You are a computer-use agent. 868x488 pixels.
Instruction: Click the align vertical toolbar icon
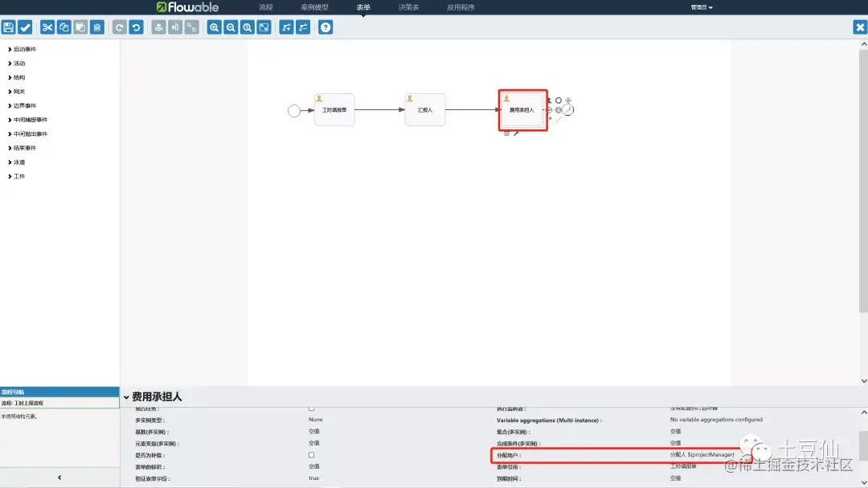158,27
